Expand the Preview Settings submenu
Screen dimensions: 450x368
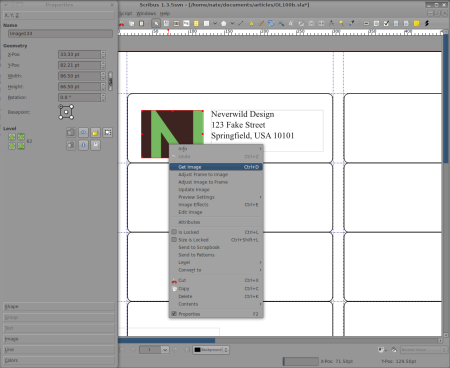pos(216,197)
